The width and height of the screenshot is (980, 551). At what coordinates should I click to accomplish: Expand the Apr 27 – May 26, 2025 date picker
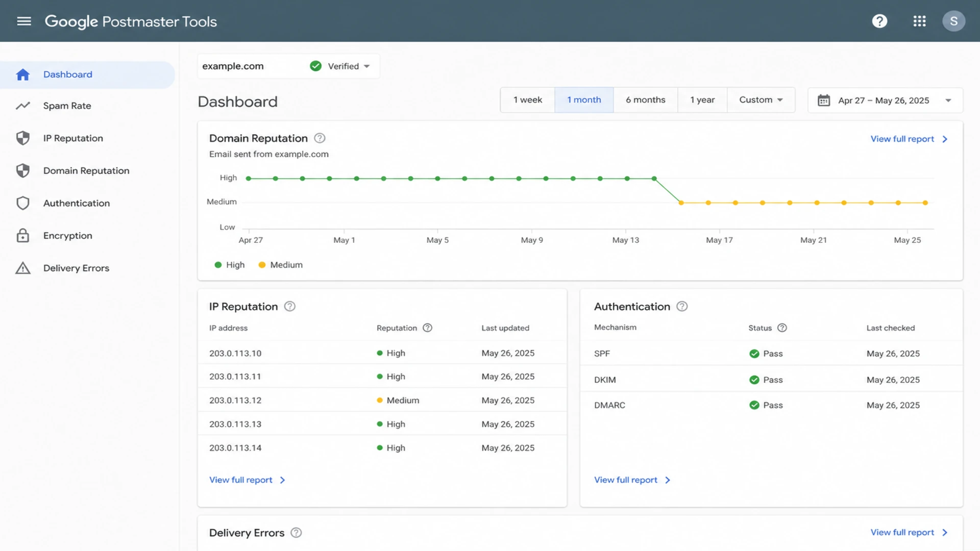885,100
